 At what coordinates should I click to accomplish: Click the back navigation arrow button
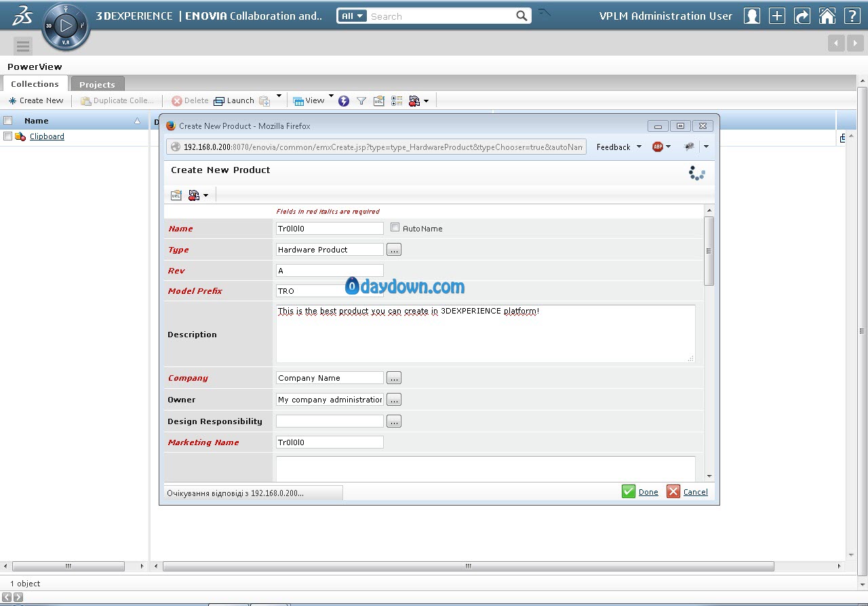pos(836,43)
